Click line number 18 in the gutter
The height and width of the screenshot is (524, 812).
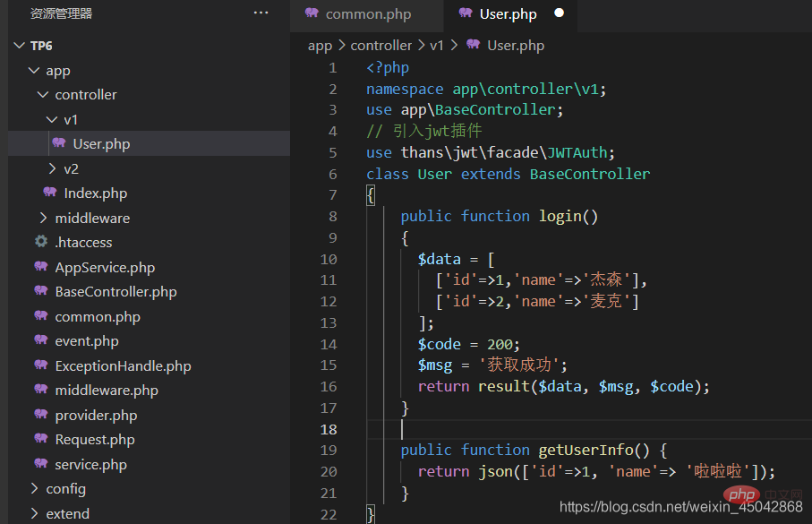click(329, 430)
